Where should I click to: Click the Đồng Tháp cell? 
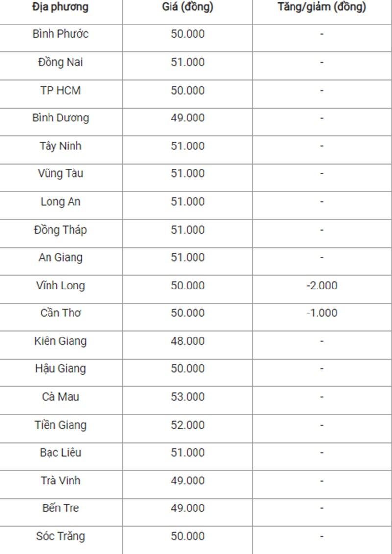pyautogui.click(x=60, y=230)
